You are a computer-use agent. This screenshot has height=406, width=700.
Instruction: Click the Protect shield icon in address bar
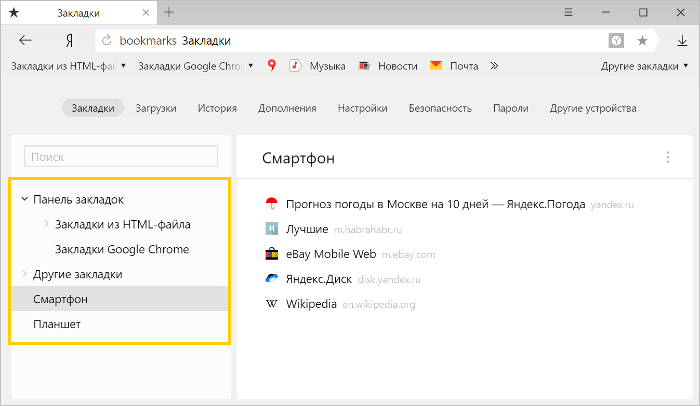coord(617,41)
